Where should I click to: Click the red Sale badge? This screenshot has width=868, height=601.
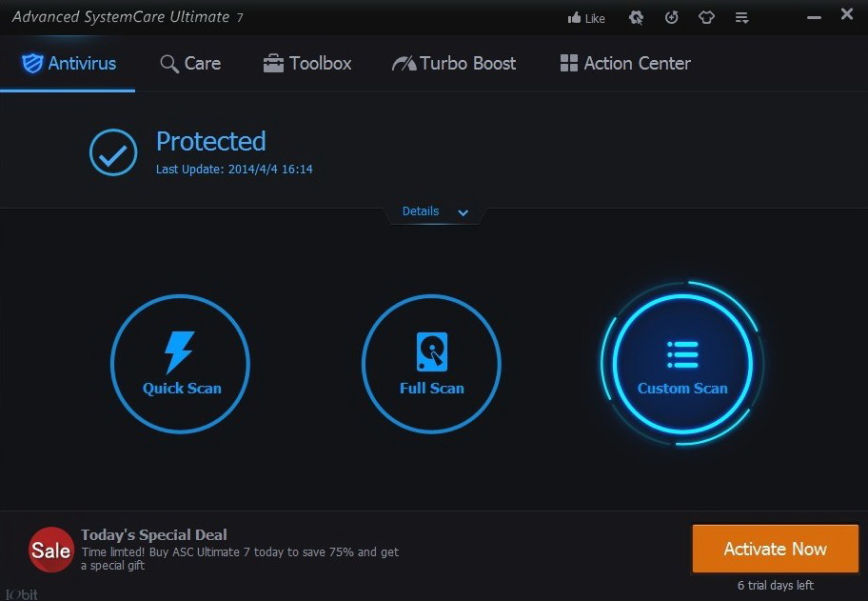(51, 550)
